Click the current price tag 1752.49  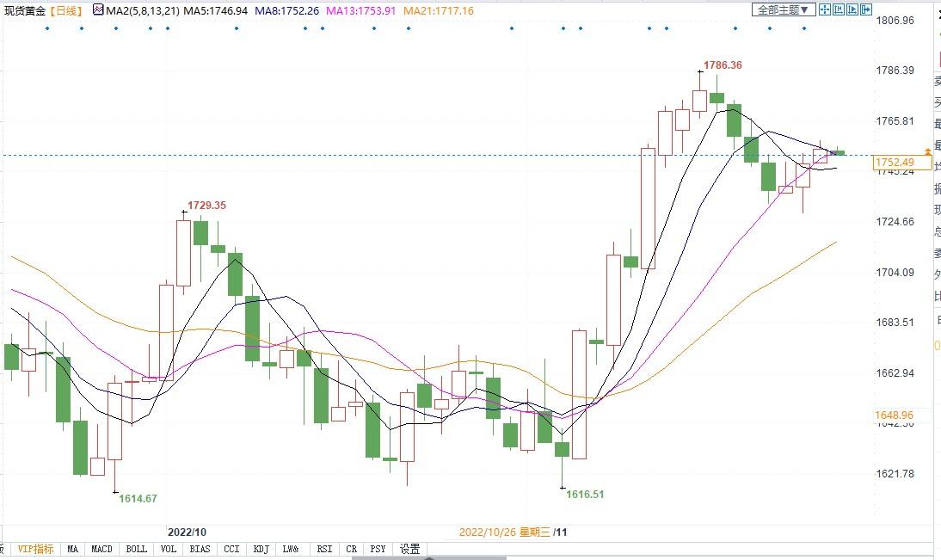coord(895,162)
